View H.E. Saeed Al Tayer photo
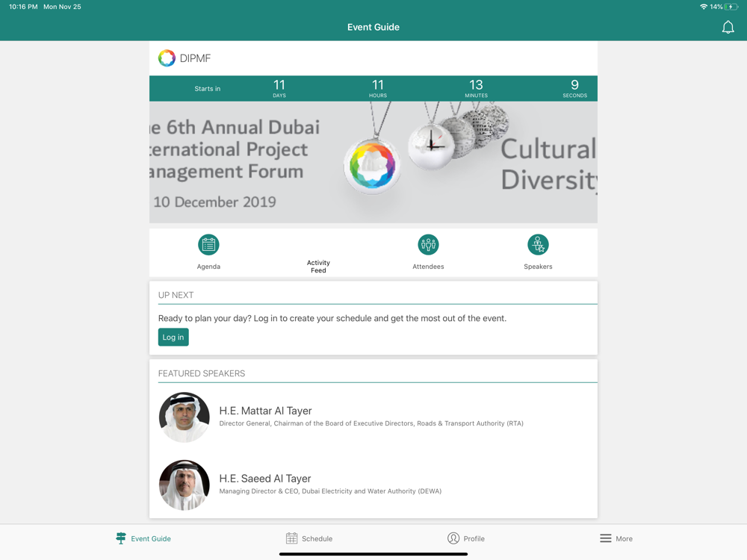This screenshot has width=747, height=560. point(185,485)
